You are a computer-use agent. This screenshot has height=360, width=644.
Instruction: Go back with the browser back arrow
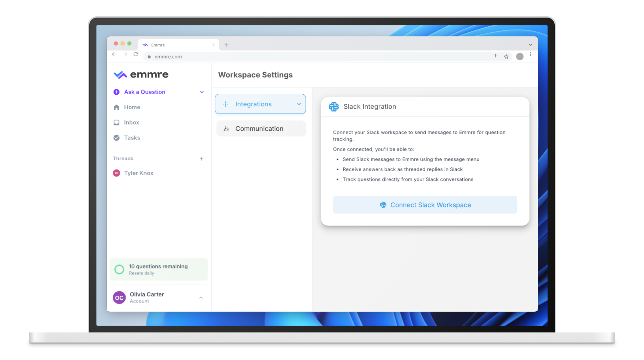pos(114,54)
